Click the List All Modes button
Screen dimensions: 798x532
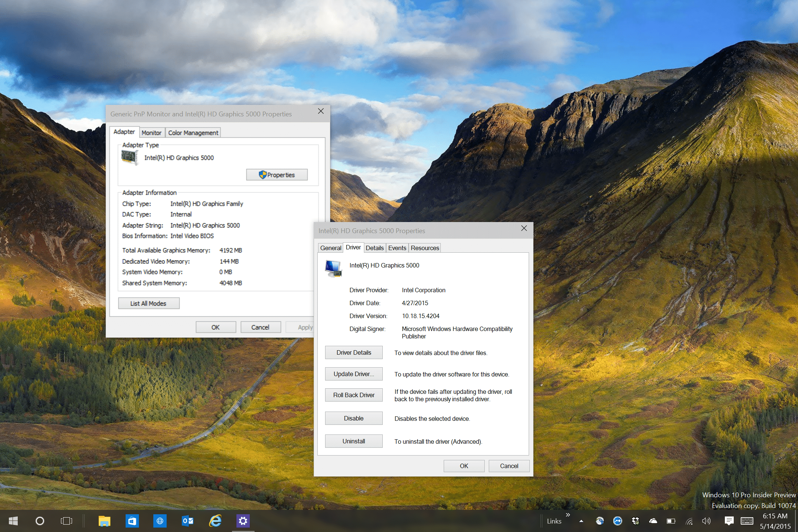(x=149, y=303)
